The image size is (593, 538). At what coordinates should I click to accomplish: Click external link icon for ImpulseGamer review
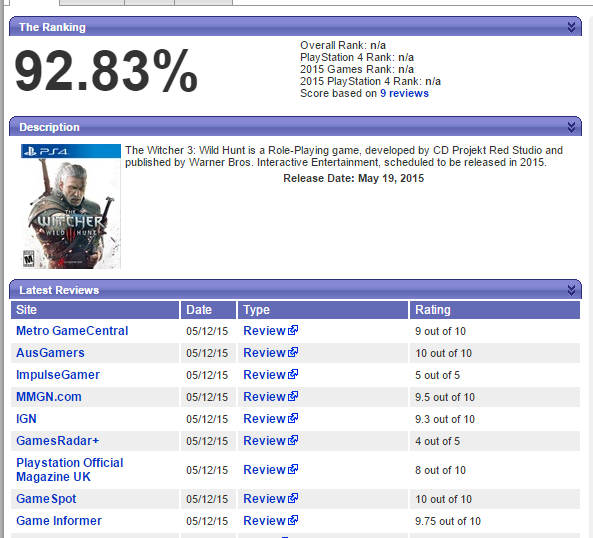293,374
